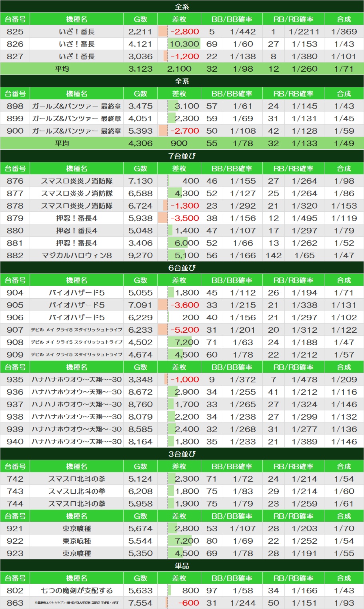The width and height of the screenshot is (364, 609).
Task: Click the マジカルハロウィン8 machine name
Action: pos(77,255)
